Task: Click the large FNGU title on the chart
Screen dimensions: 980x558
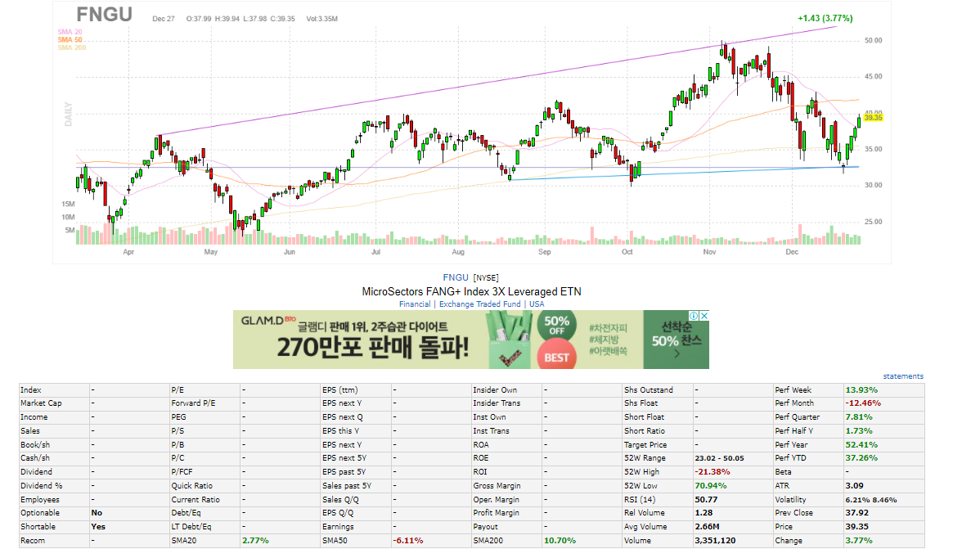Action: click(105, 15)
